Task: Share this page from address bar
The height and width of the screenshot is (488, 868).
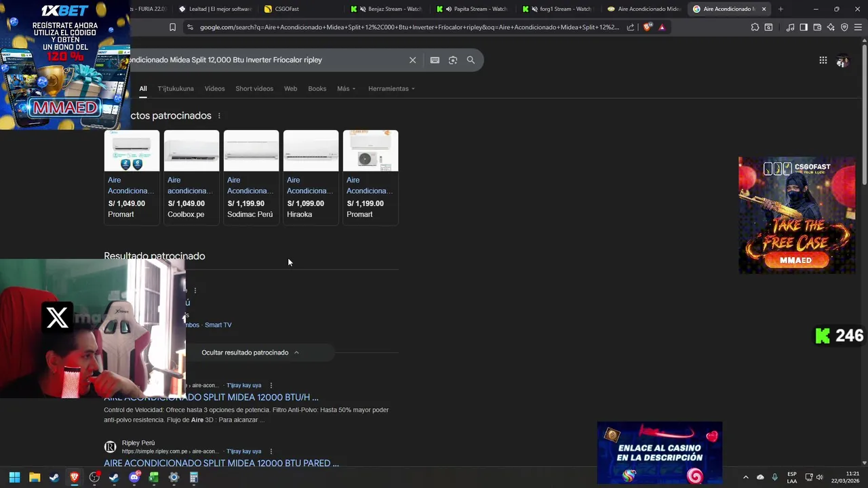Action: [631, 27]
